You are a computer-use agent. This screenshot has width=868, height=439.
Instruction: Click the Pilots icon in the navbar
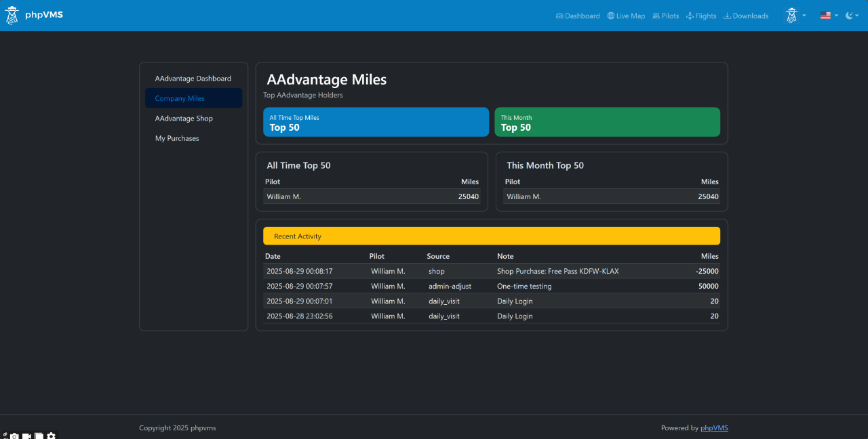655,16
